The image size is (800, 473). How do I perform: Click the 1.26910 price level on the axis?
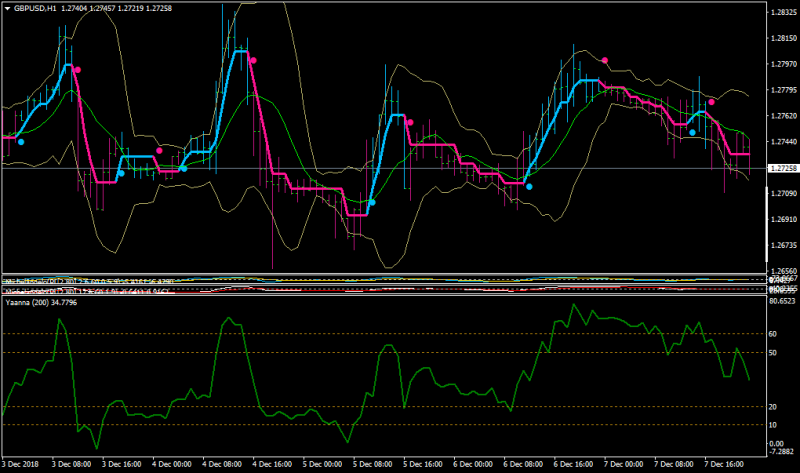coord(784,219)
